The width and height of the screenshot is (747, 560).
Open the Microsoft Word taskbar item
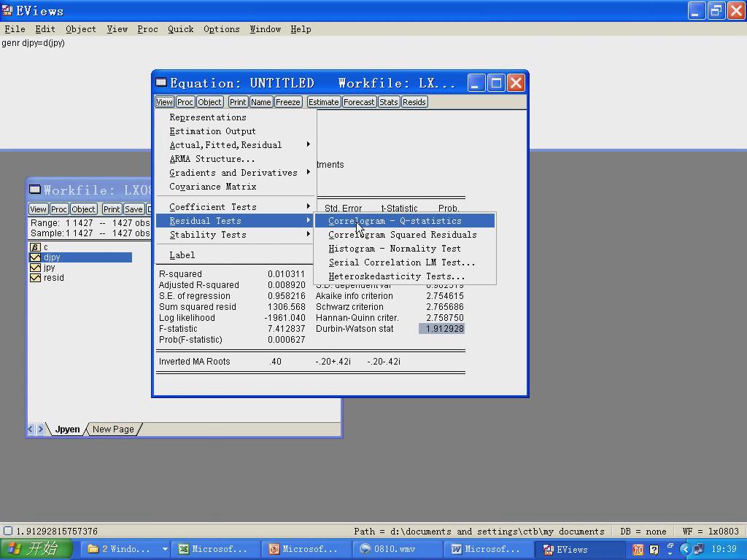[488, 549]
